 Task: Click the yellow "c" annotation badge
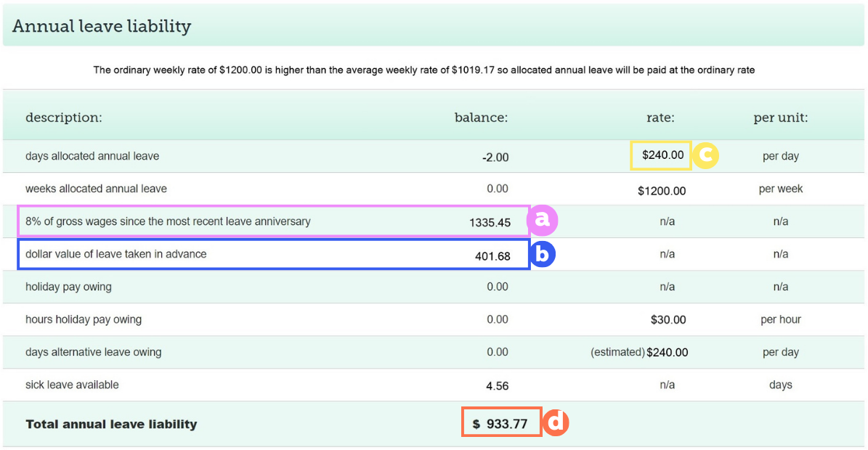coord(706,155)
